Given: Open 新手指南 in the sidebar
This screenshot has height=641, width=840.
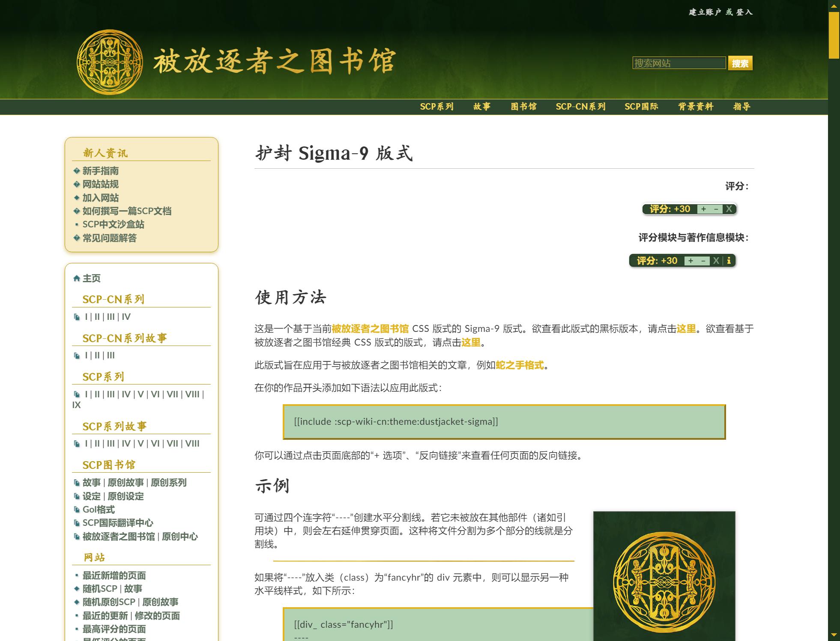Looking at the screenshot, I should [x=100, y=171].
